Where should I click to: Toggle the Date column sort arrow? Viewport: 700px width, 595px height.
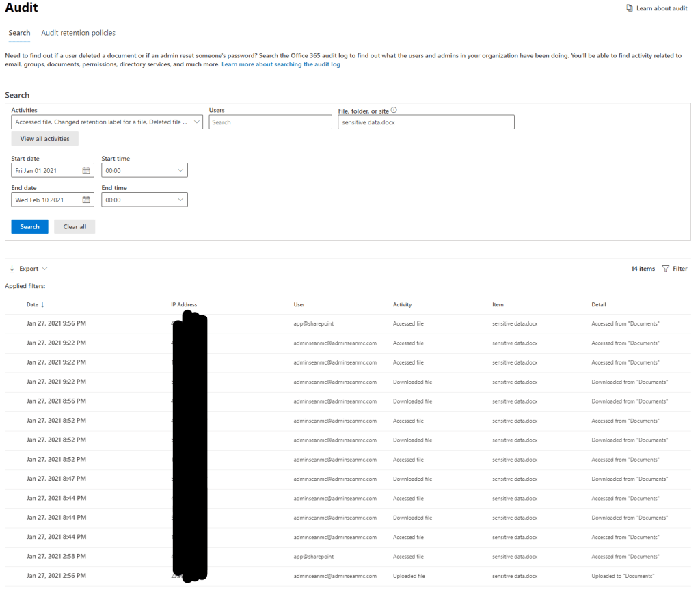pos(43,304)
